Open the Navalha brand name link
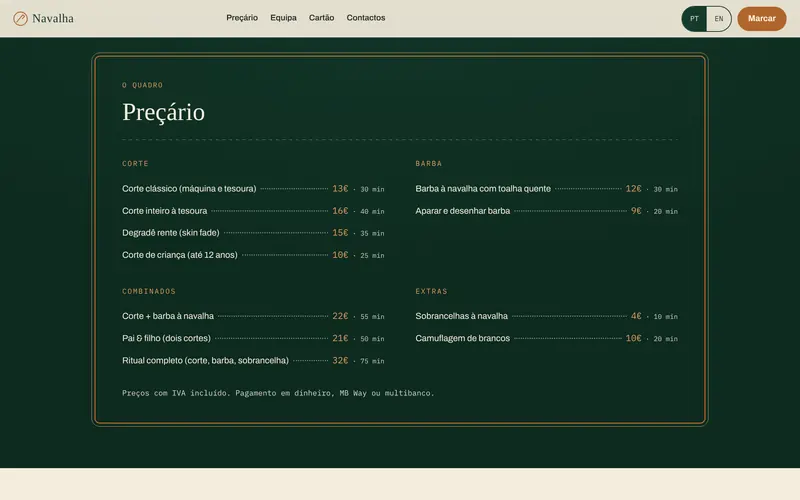This screenshot has width=800, height=500. [x=53, y=18]
